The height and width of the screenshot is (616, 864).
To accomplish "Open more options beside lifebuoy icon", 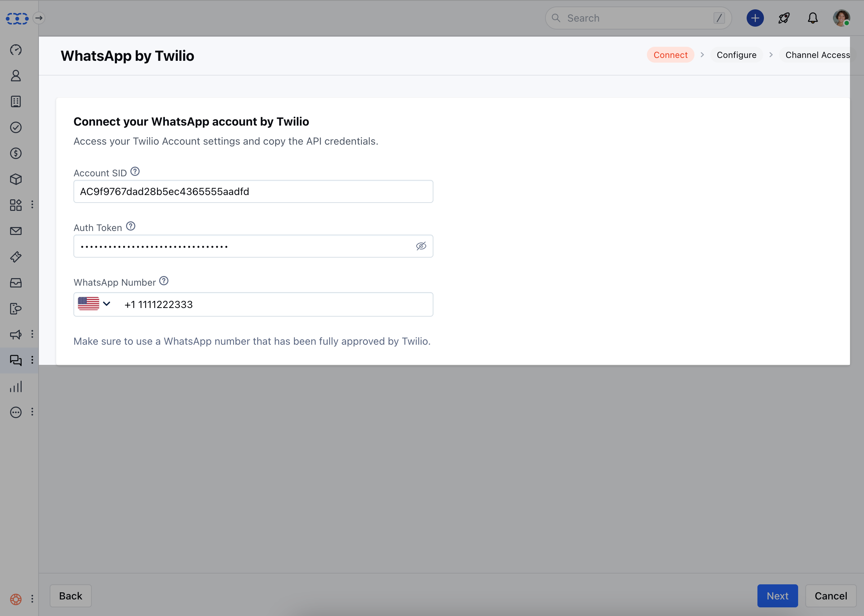I will point(32,599).
